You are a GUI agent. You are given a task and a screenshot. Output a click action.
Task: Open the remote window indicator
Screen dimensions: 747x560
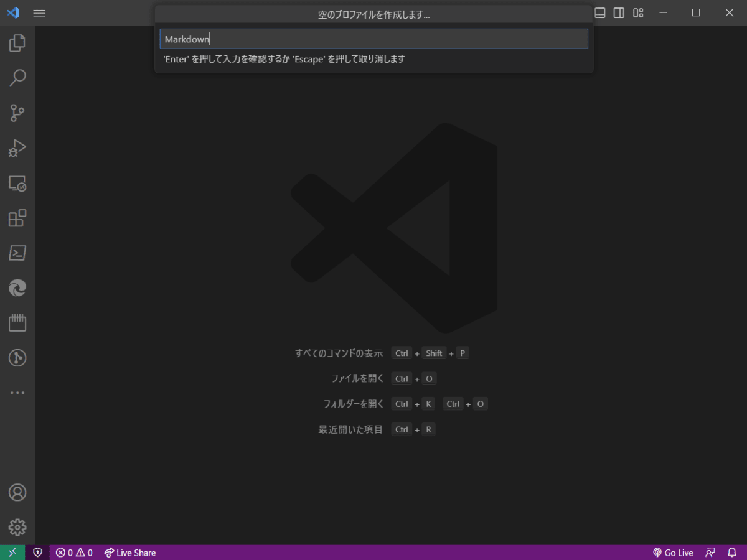12,553
